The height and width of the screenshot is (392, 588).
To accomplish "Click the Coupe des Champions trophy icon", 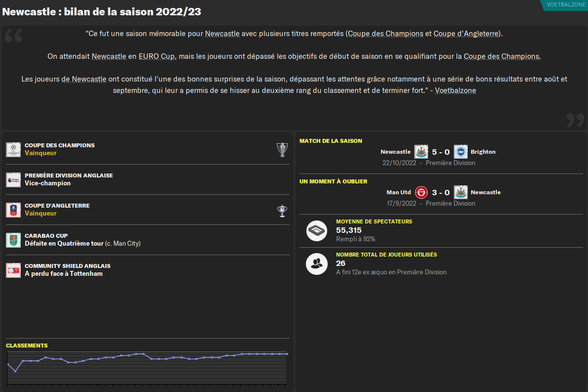I will click(x=282, y=150).
